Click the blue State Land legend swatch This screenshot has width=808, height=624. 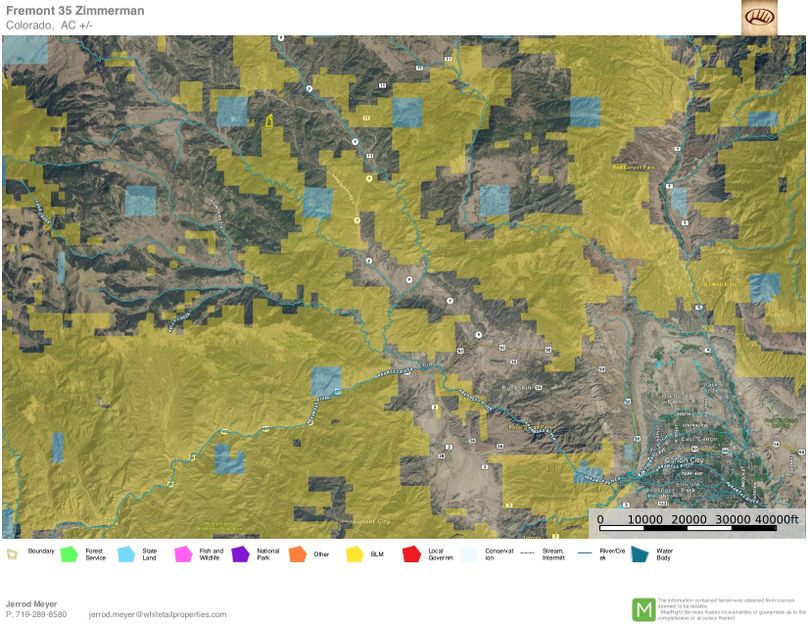[126, 553]
